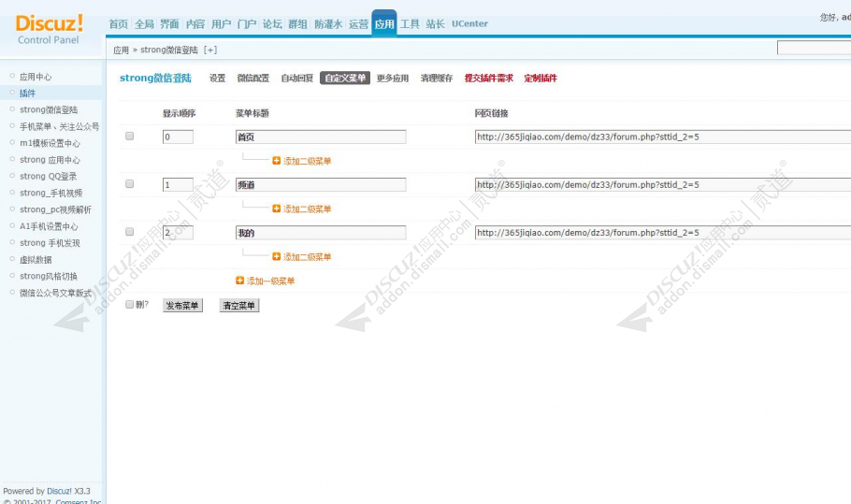Open the 全局 top navigation tab
851x504 pixels.
coord(144,24)
